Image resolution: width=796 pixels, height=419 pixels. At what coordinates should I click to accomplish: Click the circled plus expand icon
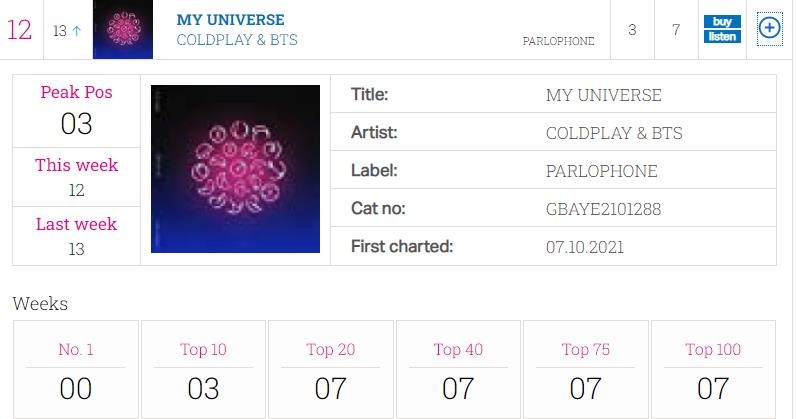[x=769, y=29]
